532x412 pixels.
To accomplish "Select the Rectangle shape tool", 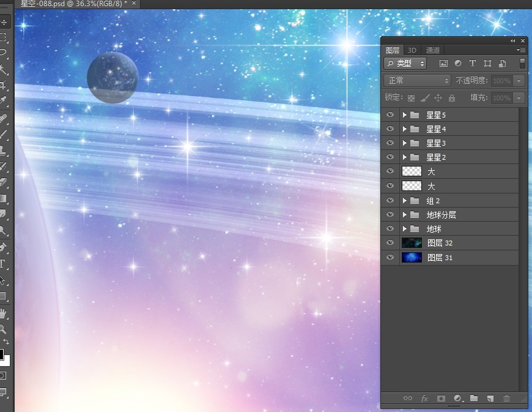I will pos(4,296).
